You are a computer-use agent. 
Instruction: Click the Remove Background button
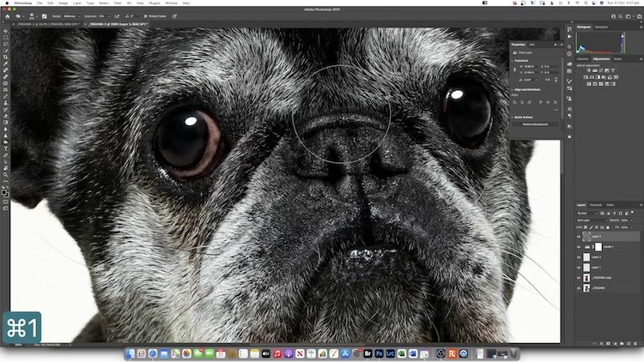(535, 124)
